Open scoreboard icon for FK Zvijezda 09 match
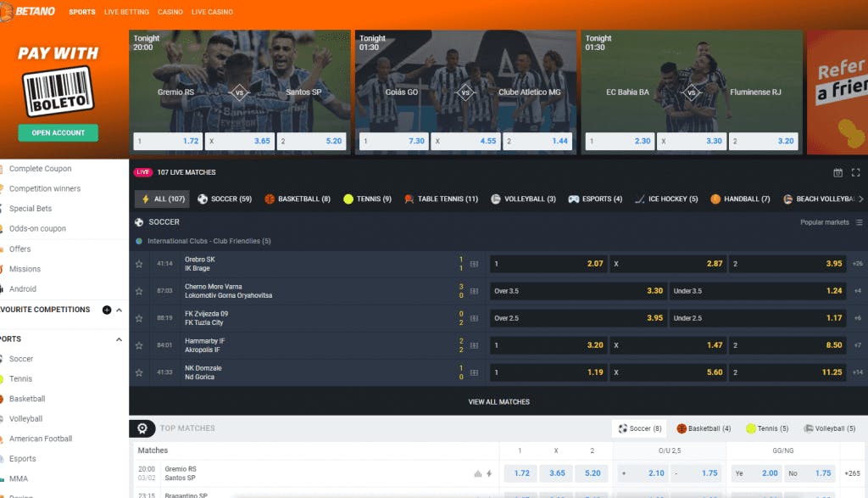Viewport: 868px width, 498px height. [474, 318]
